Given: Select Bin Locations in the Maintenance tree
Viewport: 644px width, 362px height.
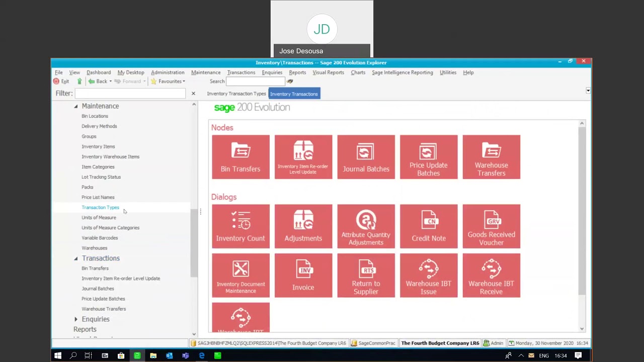Looking at the screenshot, I should [x=95, y=116].
